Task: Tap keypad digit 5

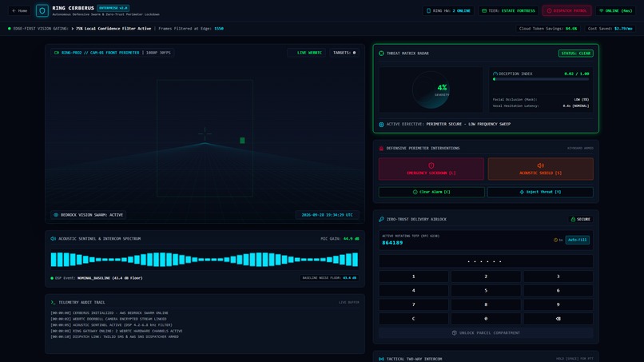Action: pos(486,291)
